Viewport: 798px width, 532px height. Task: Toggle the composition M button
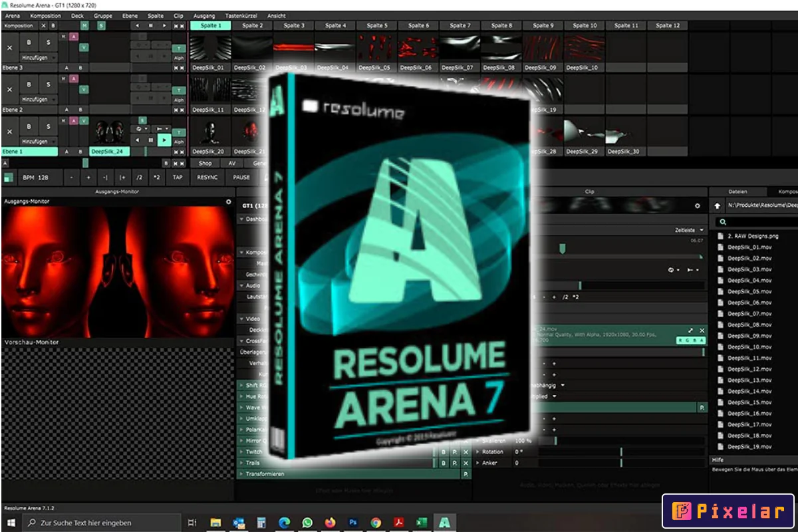tap(84, 25)
